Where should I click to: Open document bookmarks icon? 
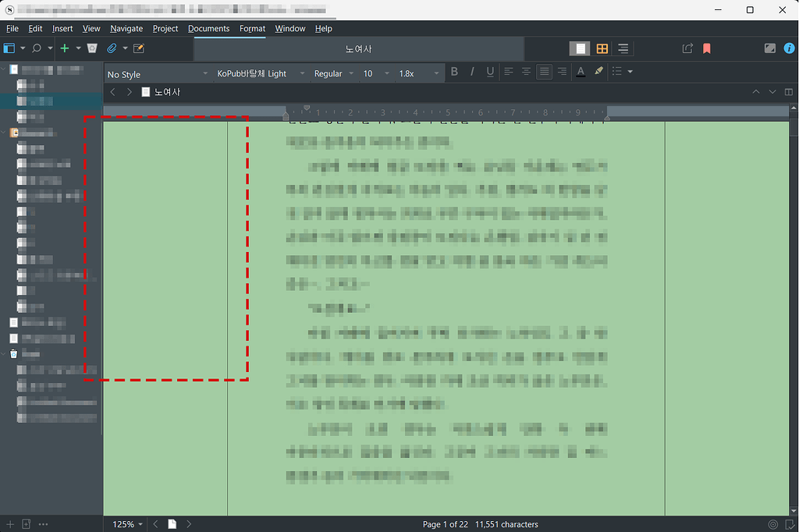tap(706, 48)
